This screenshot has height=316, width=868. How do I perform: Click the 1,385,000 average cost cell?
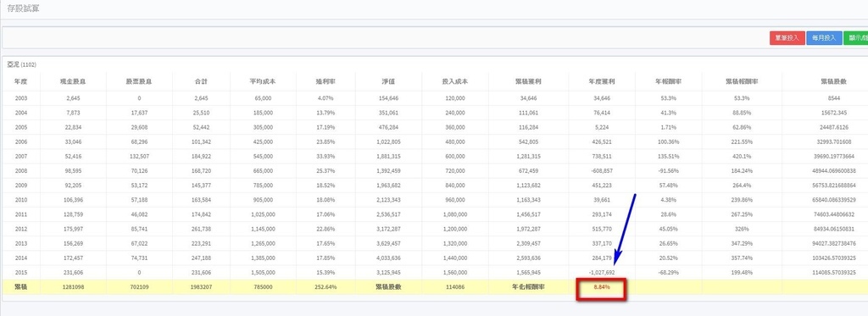pos(263,258)
